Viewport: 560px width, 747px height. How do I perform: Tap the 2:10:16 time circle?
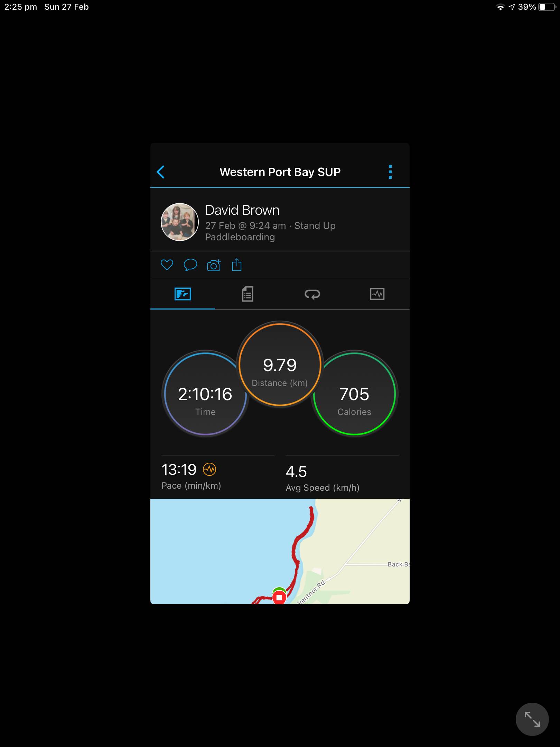205,394
